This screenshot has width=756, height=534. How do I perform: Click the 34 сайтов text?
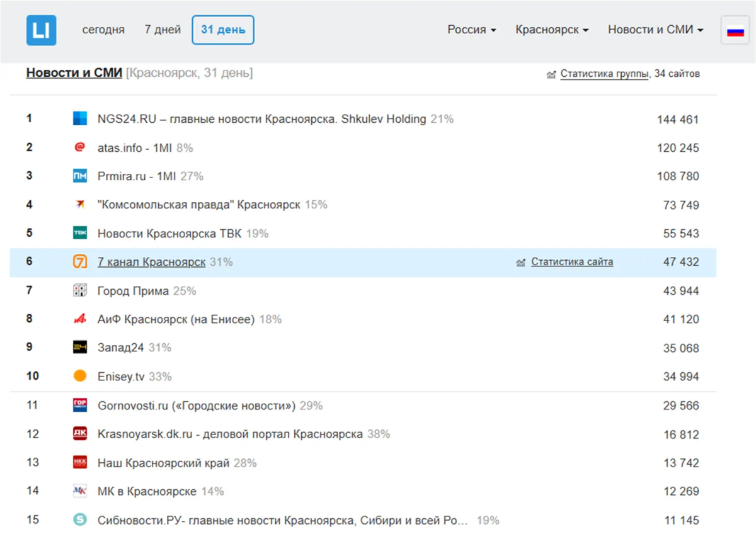tap(677, 74)
